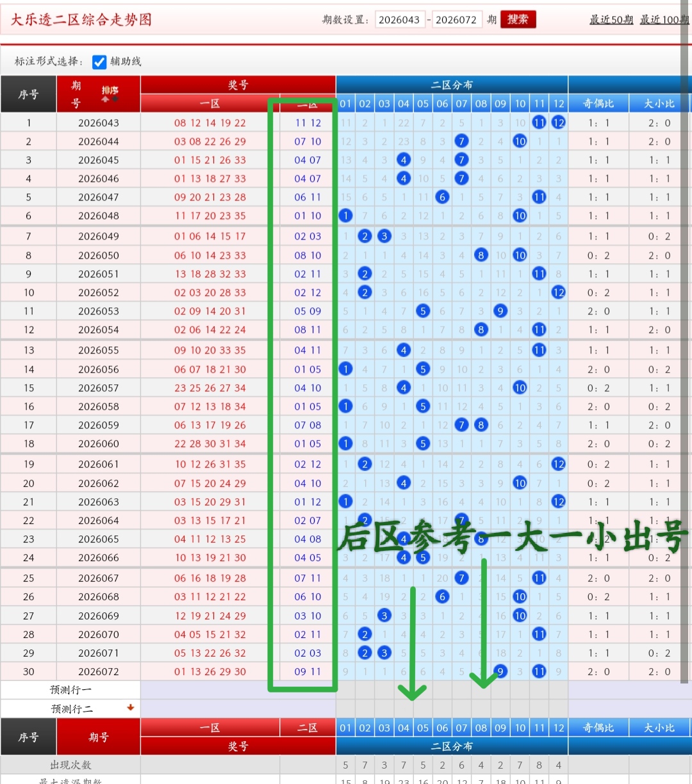Click blue ball 01 in row 2026048
Image resolution: width=692 pixels, height=784 pixels.
[x=345, y=215]
